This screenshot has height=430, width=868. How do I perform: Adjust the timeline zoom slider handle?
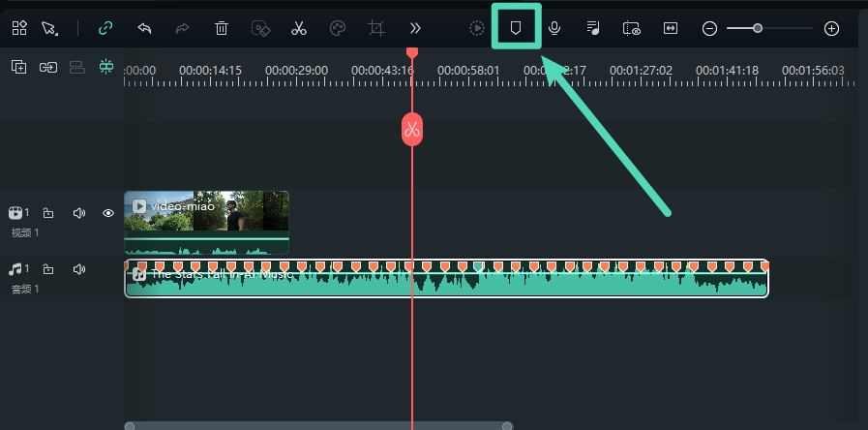[x=758, y=28]
